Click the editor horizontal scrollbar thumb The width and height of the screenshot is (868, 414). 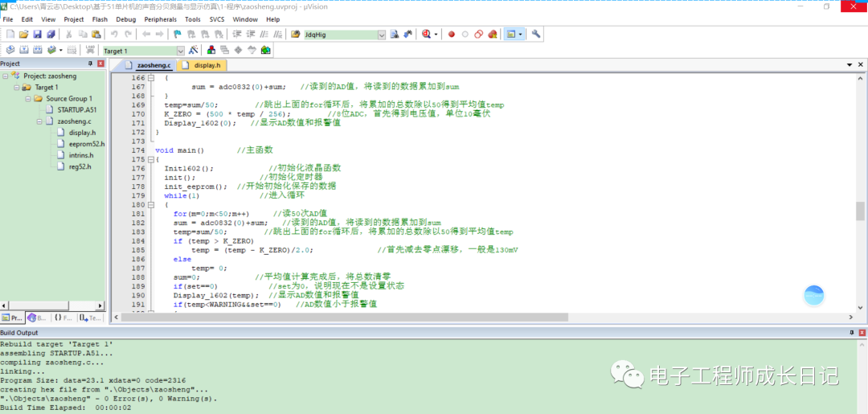tap(346, 318)
